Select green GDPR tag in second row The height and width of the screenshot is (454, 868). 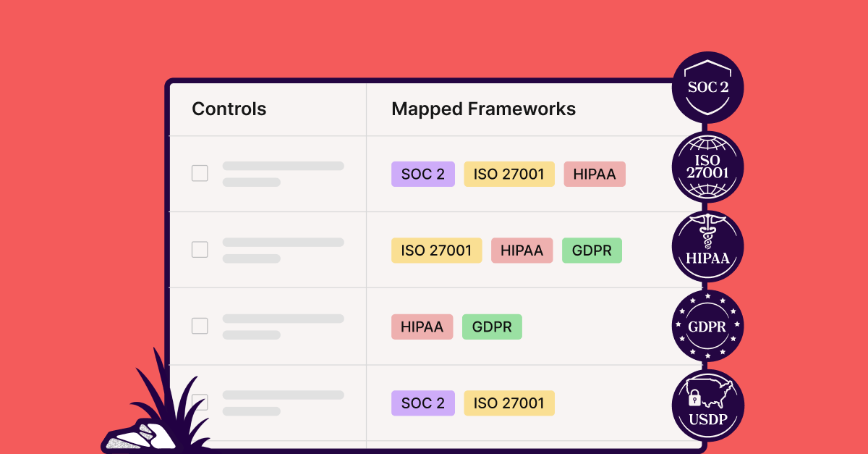pyautogui.click(x=592, y=251)
